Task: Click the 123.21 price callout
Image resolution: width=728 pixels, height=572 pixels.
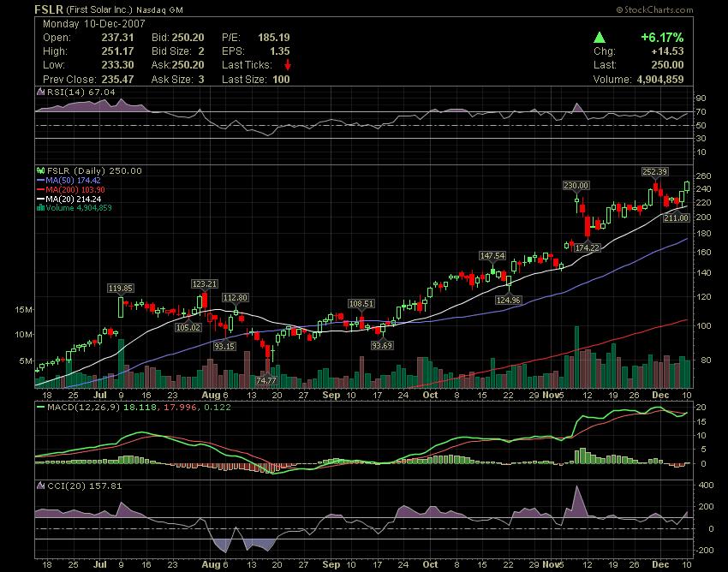Action: (205, 283)
